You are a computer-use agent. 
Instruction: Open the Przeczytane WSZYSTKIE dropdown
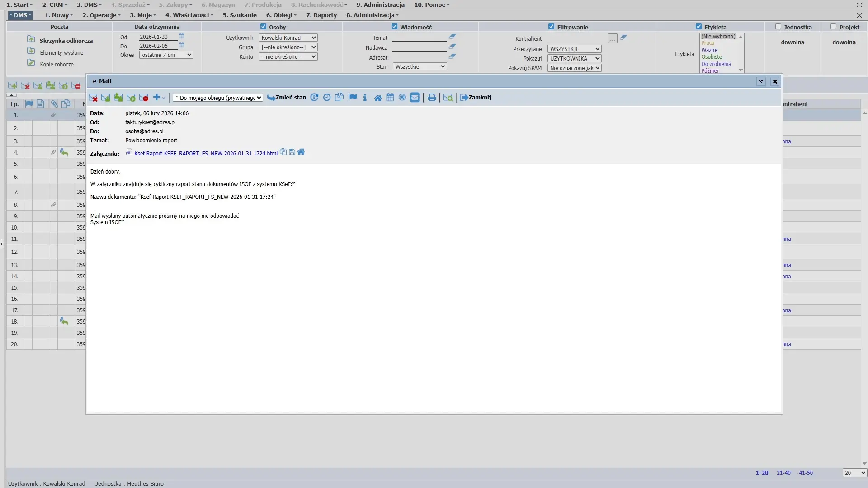[574, 49]
